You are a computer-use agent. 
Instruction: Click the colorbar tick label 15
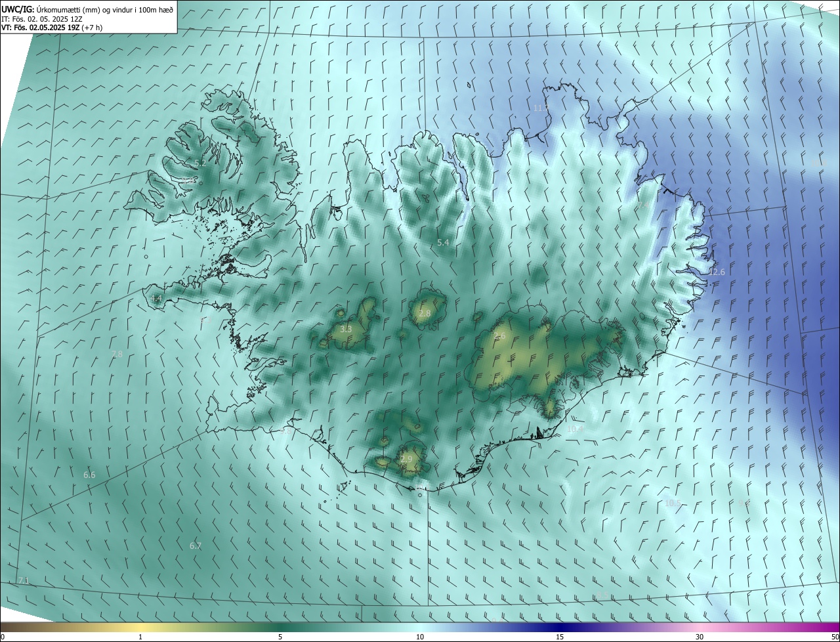click(x=560, y=637)
